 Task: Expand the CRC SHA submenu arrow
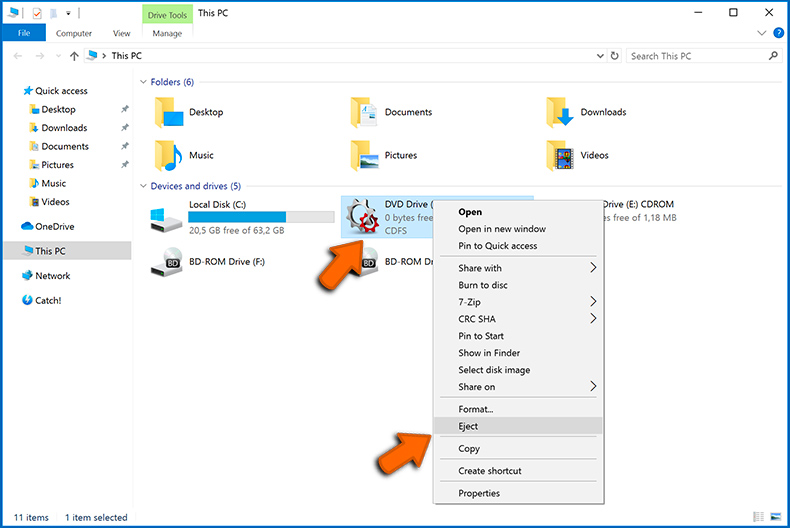593,318
